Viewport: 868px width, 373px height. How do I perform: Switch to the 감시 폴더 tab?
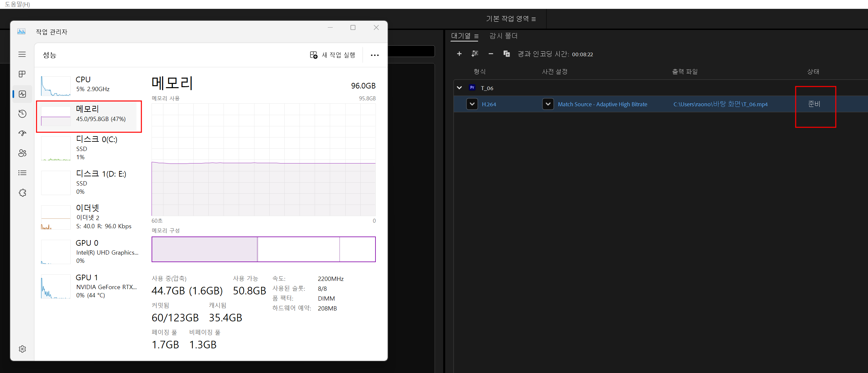[503, 36]
